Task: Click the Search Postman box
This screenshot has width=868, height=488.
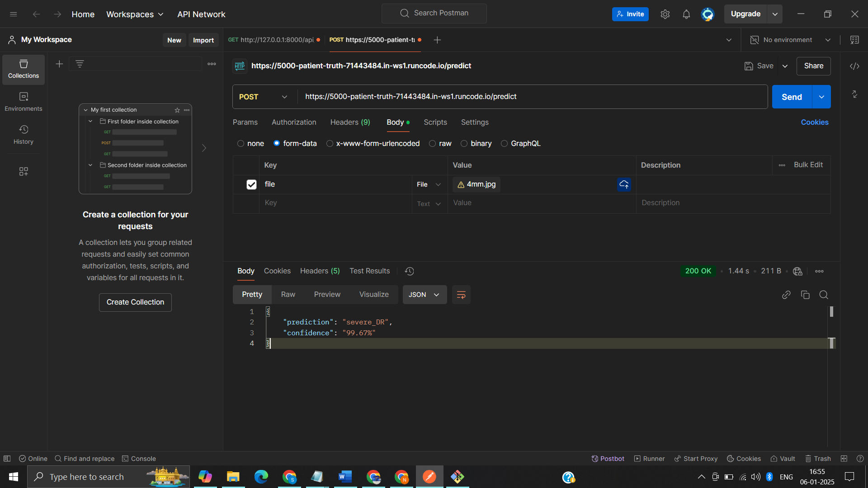Action: click(x=434, y=13)
